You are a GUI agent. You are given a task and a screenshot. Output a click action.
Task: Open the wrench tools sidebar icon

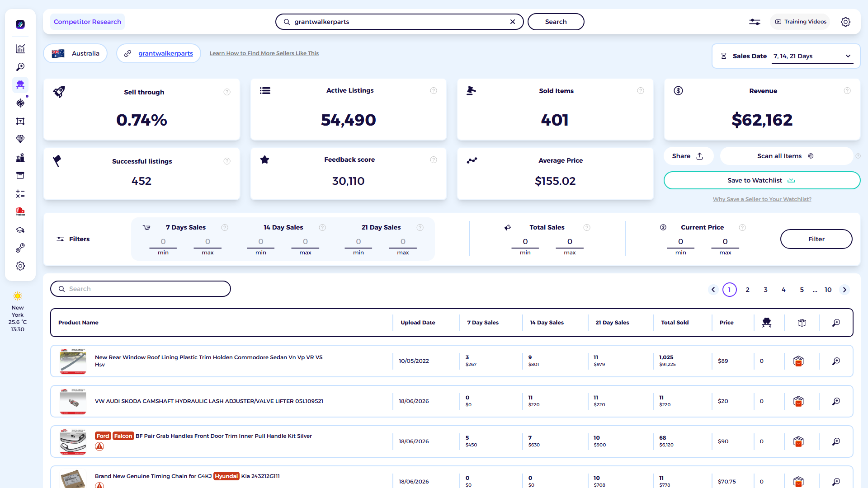[x=20, y=248]
